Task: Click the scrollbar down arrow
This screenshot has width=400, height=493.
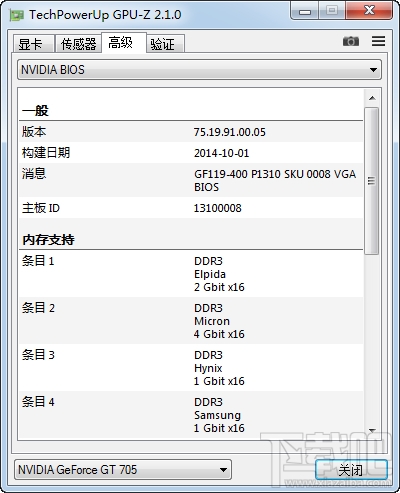Action: click(372, 430)
